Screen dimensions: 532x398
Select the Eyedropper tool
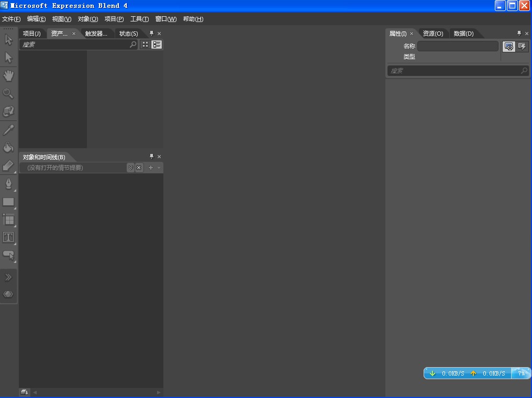click(8, 130)
